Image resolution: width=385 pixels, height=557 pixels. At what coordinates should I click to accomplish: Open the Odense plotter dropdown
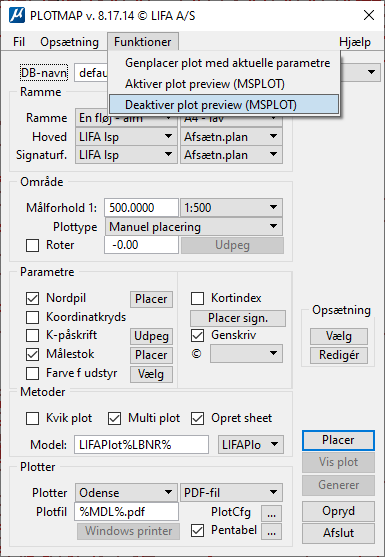pyautogui.click(x=126, y=493)
